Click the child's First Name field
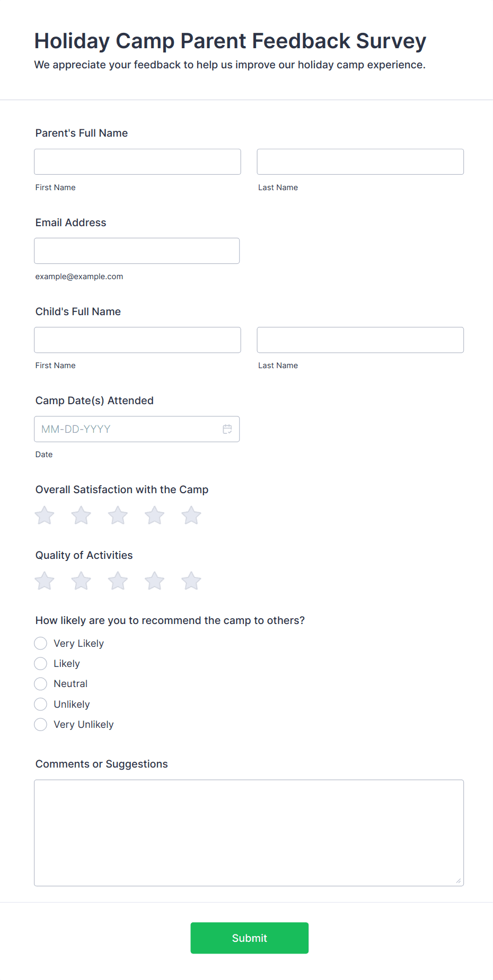The width and height of the screenshot is (493, 980). pyautogui.click(x=137, y=340)
